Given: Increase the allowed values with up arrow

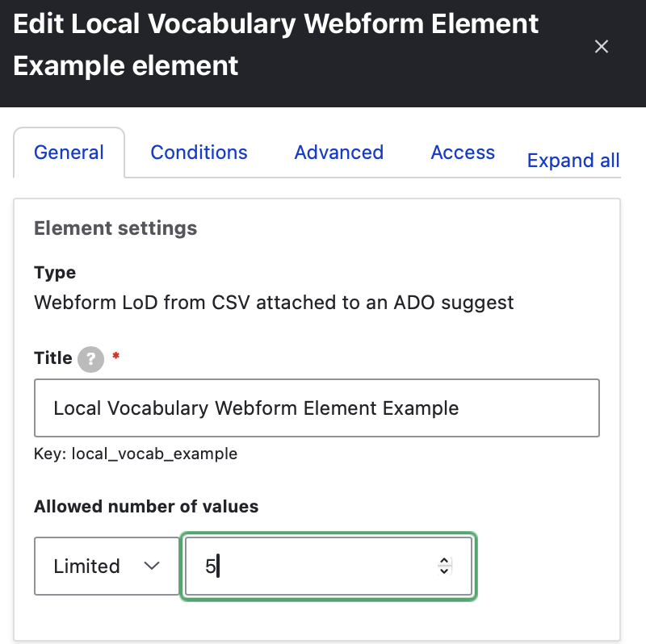Looking at the screenshot, I should [x=443, y=561].
